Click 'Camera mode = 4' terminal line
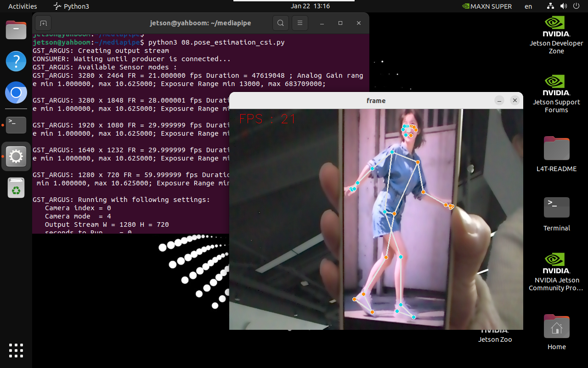Viewport: 588px width, 368px height. pos(78,216)
